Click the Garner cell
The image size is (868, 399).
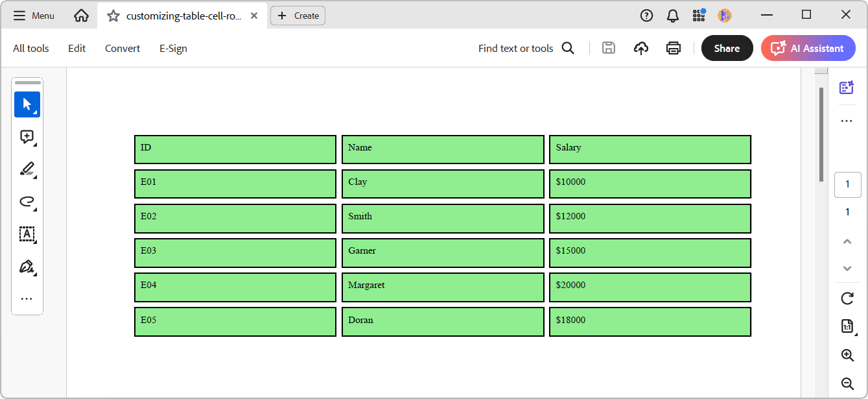coord(443,252)
